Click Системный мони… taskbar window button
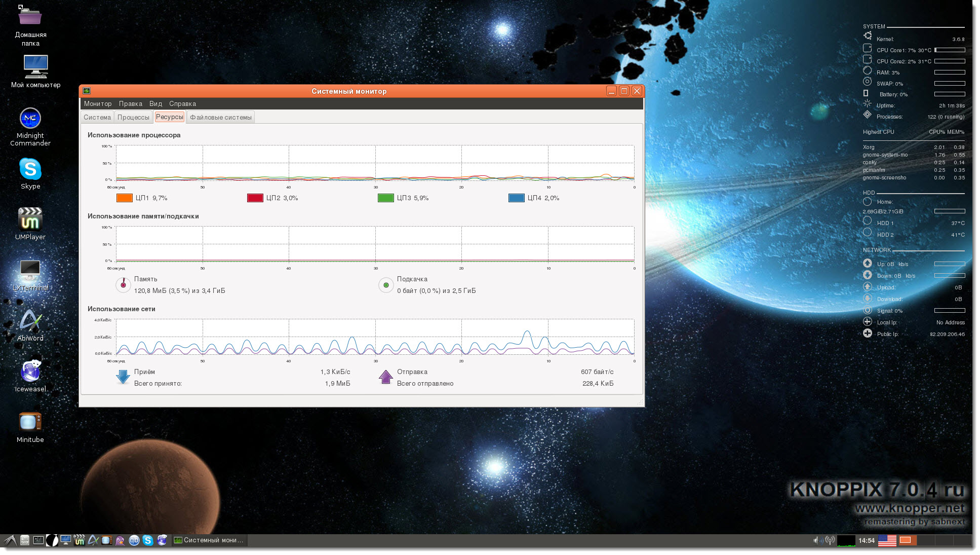The width and height of the screenshot is (980, 555). (x=209, y=540)
